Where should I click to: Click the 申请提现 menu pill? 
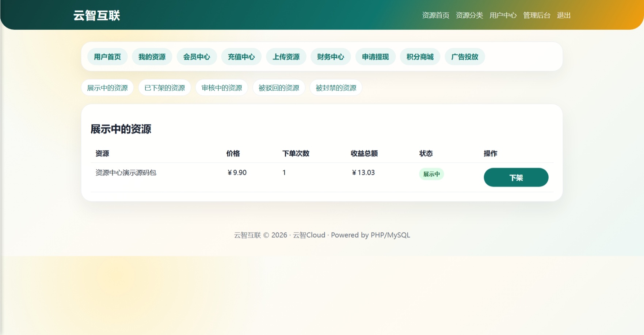(376, 57)
